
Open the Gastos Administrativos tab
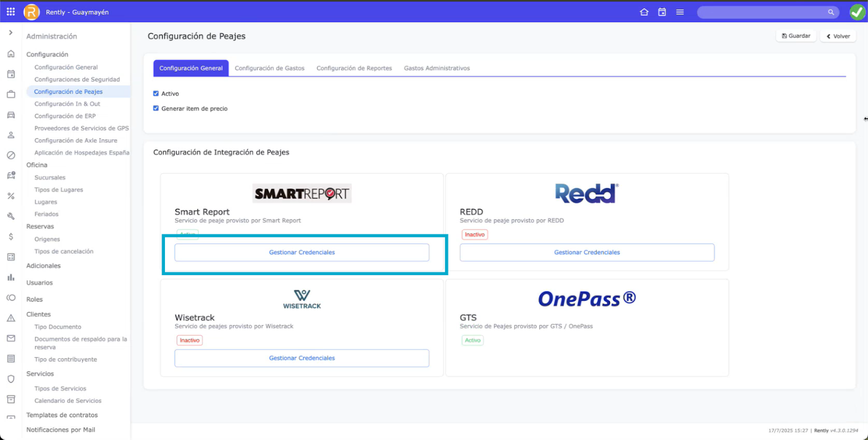tap(437, 68)
